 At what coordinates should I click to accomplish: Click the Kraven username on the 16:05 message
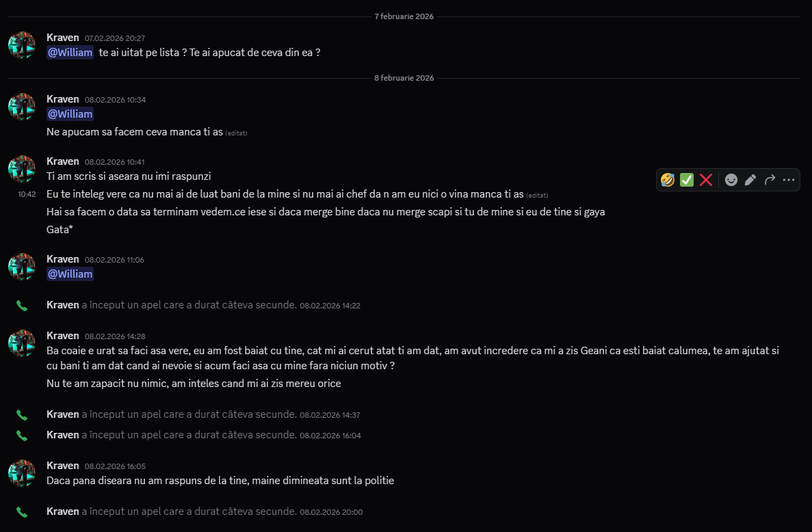63,466
